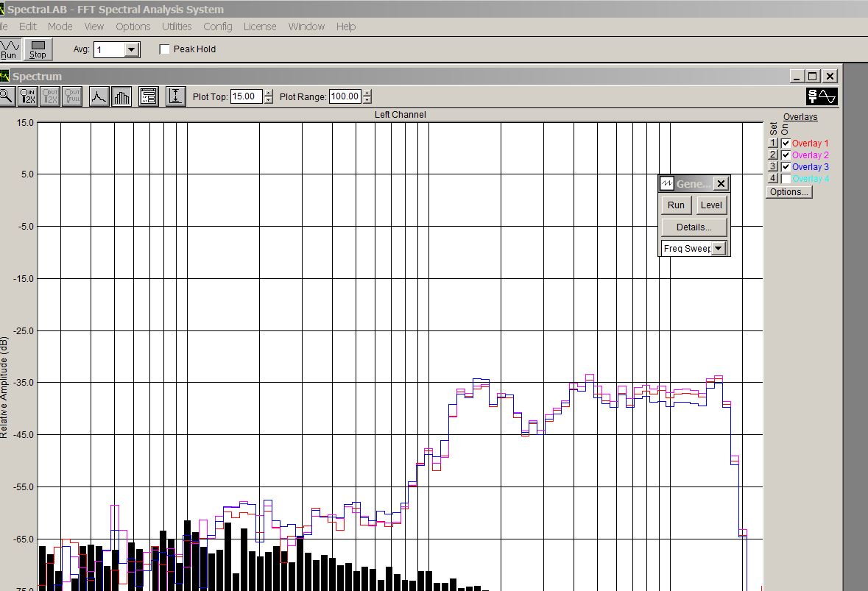Open the Window menu
This screenshot has height=591, width=868.
click(306, 26)
